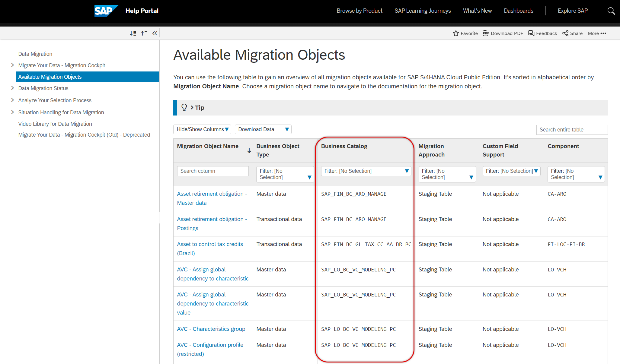620x364 pixels.
Task: Open Asset to control tax credits (Brazil)
Action: click(x=210, y=248)
